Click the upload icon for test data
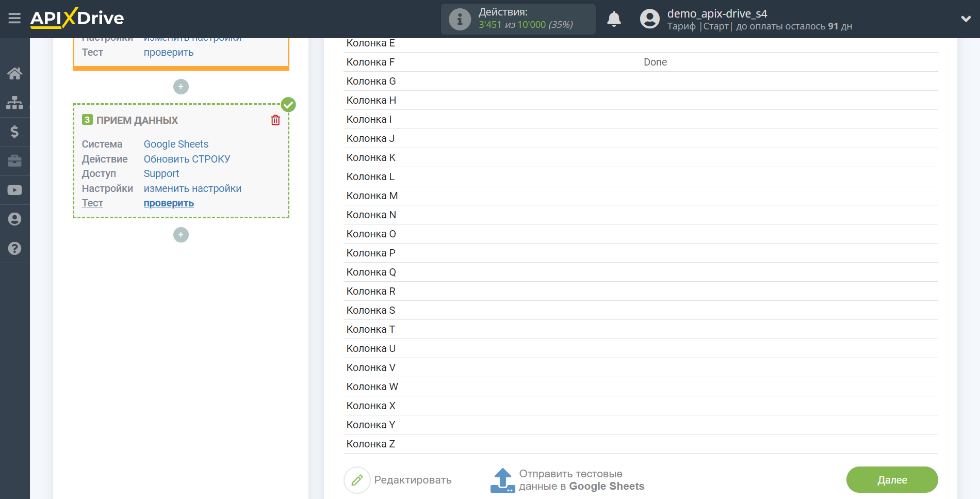 (x=502, y=480)
